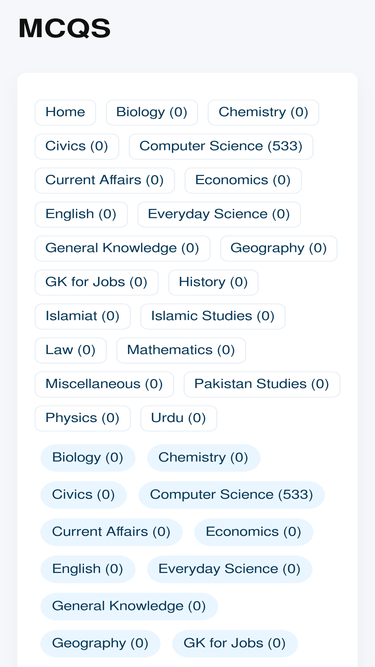Click the blue General Knowledge (0) pill
375x667 pixels.
129,606
